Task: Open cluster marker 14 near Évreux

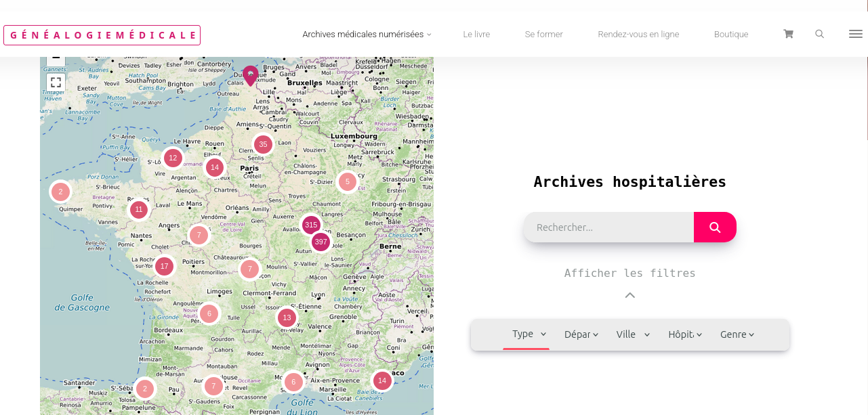Action: [215, 167]
